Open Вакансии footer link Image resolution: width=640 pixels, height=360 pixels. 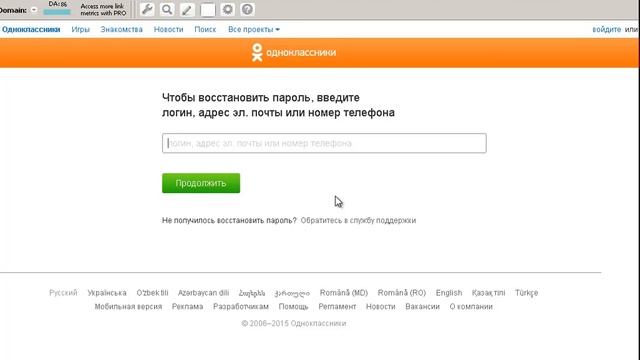pyautogui.click(x=422, y=307)
